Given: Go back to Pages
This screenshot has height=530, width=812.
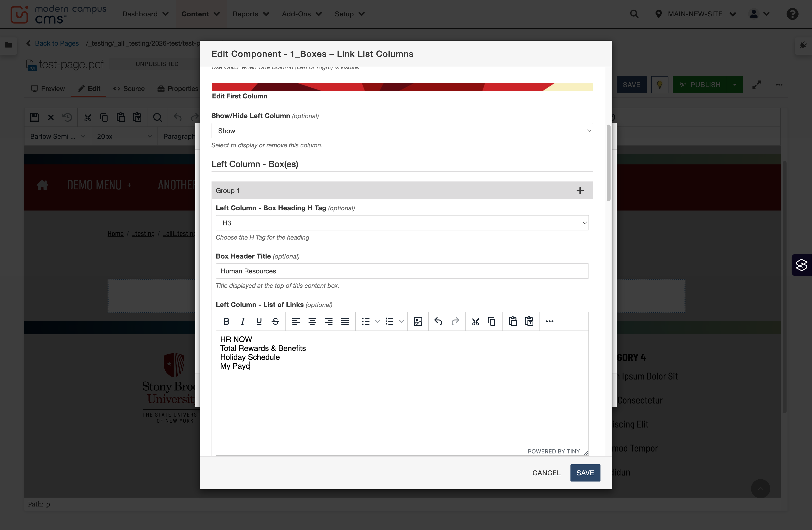Looking at the screenshot, I should coord(53,43).
